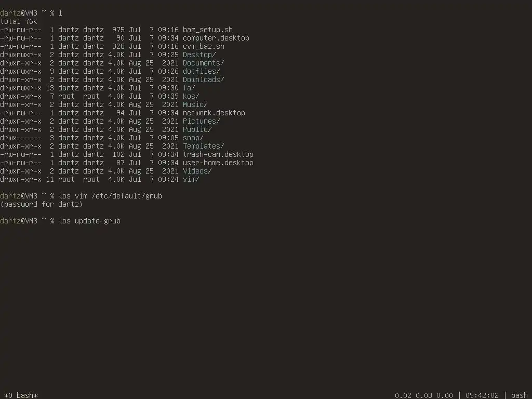Click the 'kos update-grub' command line

(89, 221)
